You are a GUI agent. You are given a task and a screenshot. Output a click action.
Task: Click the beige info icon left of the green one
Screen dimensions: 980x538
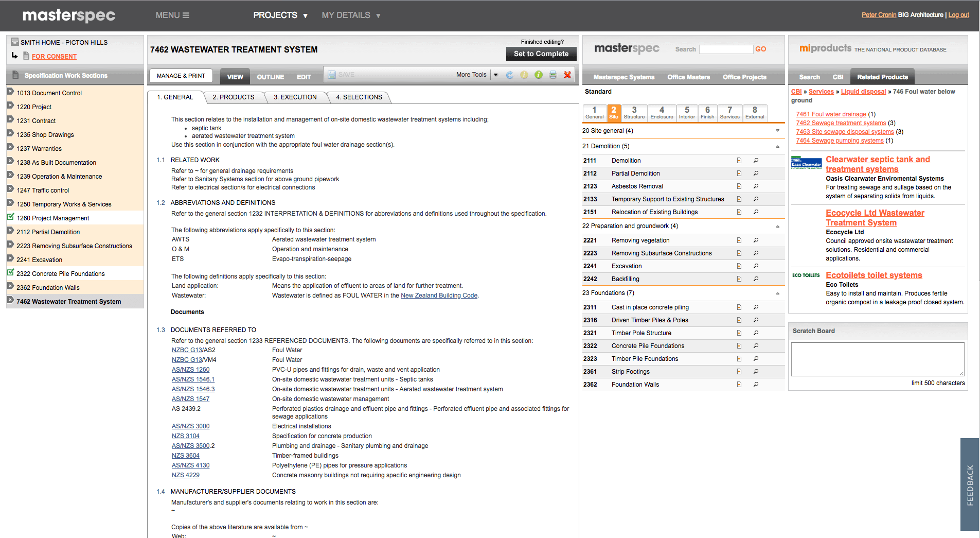coord(524,75)
